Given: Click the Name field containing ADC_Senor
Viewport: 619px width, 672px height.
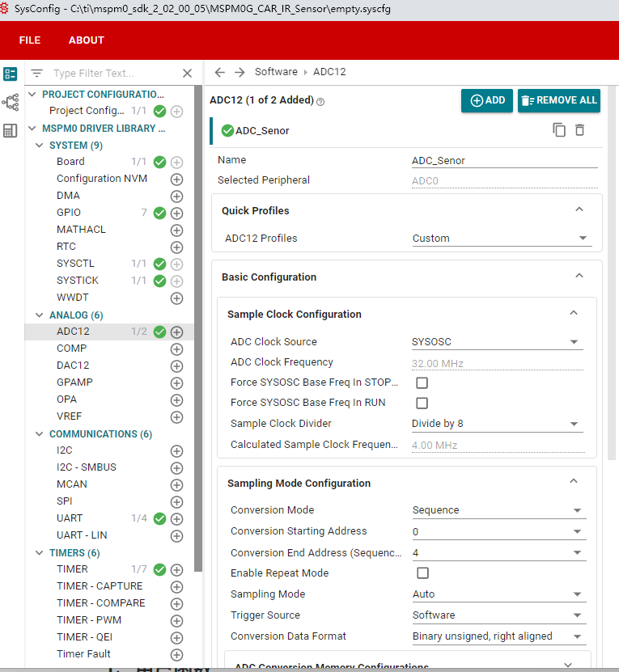Looking at the screenshot, I should (504, 161).
